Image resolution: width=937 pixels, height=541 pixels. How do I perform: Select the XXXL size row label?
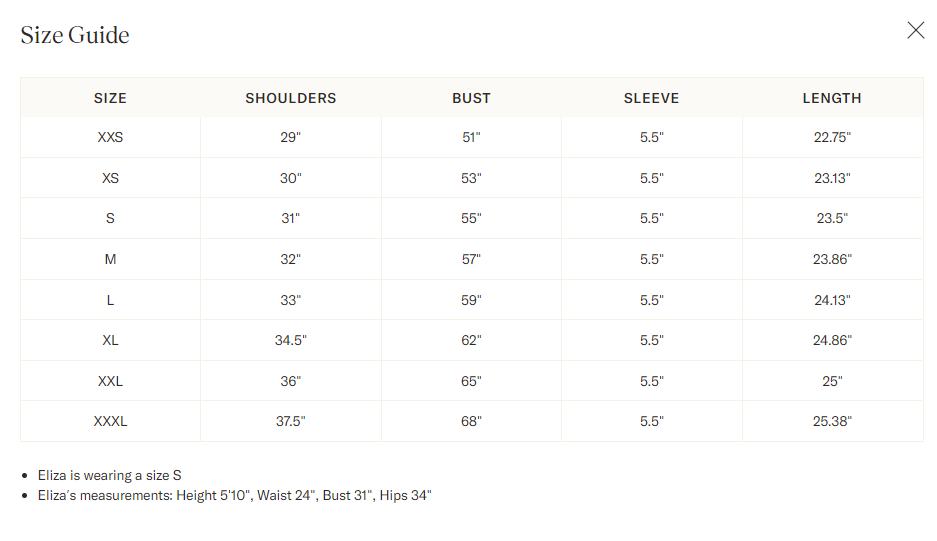pos(111,421)
